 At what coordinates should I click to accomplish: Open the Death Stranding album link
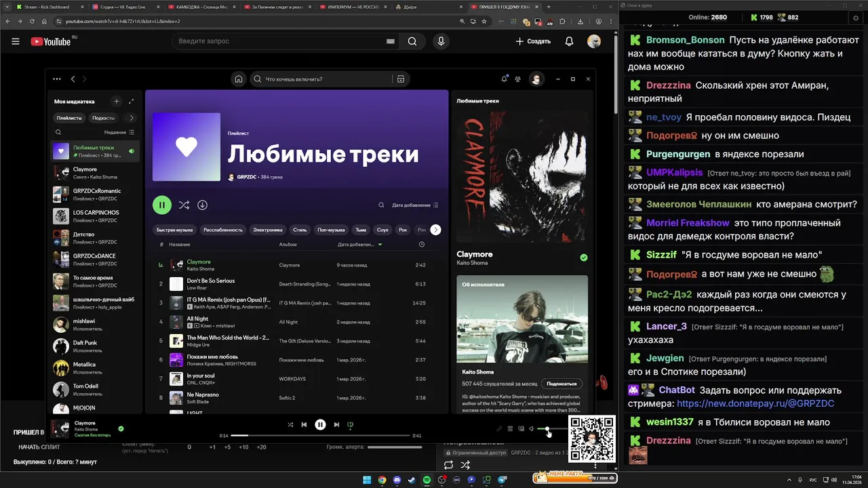[305, 284]
